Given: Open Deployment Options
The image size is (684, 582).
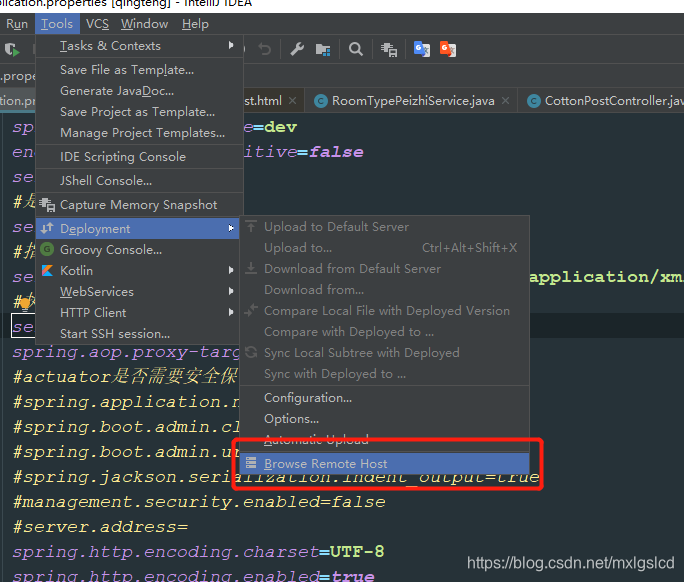Looking at the screenshot, I should [384, 419].
